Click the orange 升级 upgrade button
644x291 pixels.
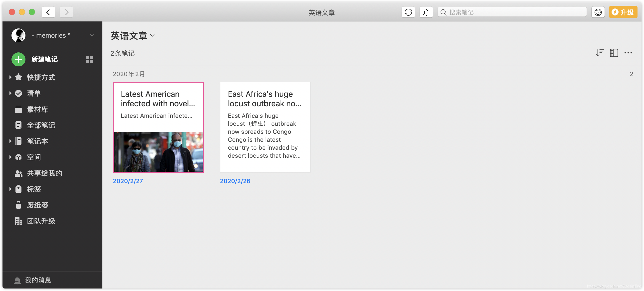[x=623, y=12]
